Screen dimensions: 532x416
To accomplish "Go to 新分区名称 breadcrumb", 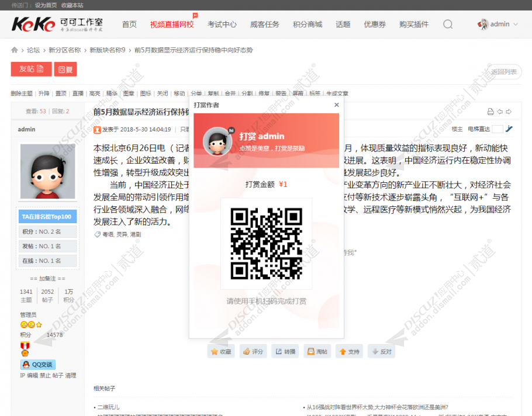I will point(65,50).
